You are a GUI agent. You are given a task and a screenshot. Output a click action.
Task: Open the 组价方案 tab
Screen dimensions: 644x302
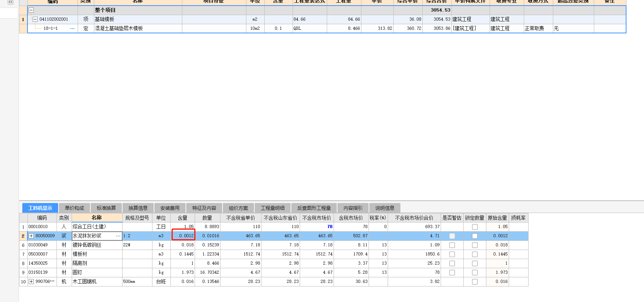[238, 208]
